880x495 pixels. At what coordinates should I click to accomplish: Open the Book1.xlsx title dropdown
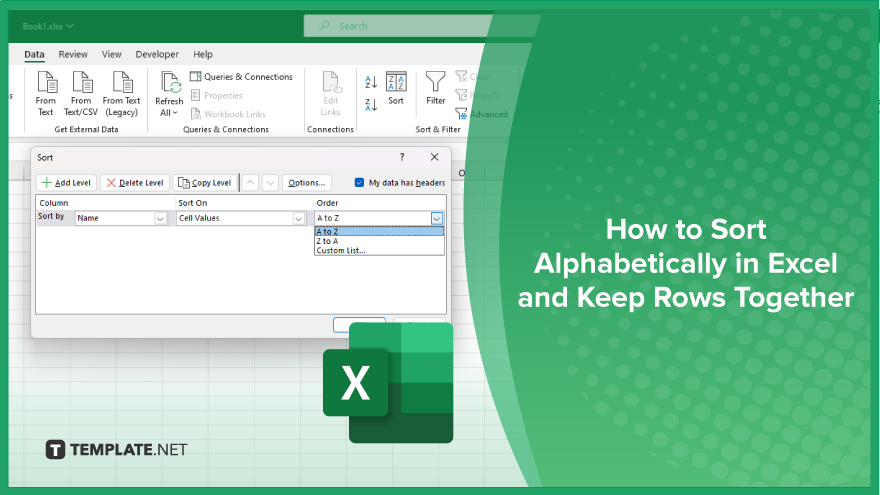70,26
